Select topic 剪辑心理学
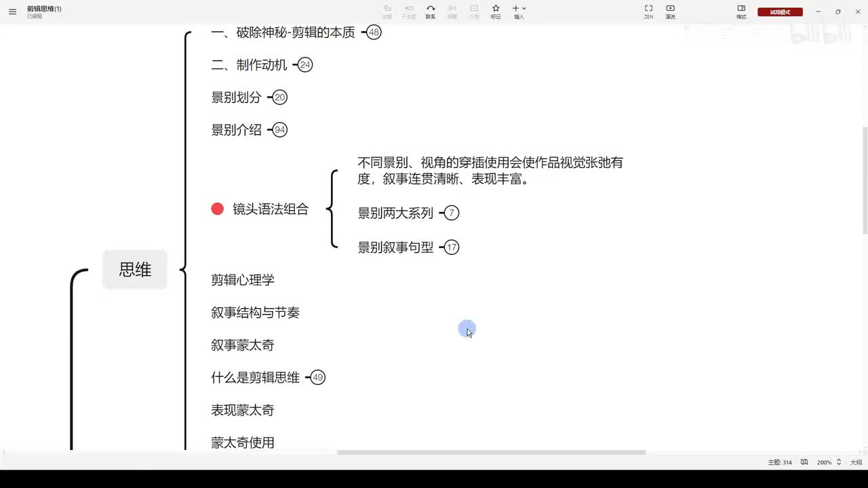 click(x=243, y=280)
